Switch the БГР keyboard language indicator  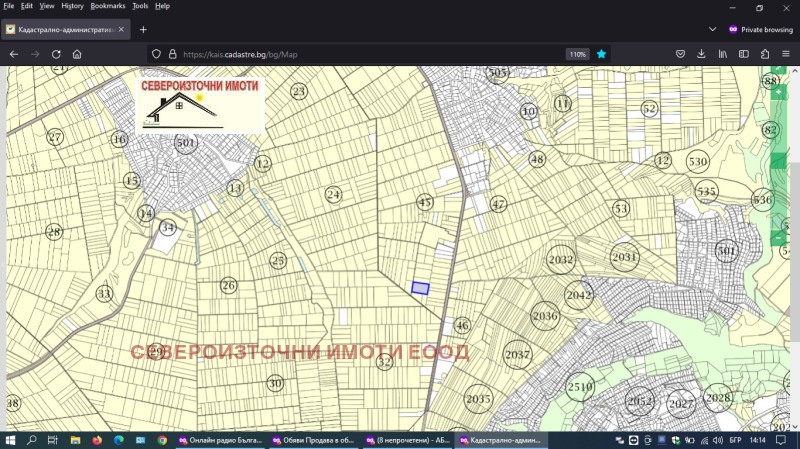735,440
